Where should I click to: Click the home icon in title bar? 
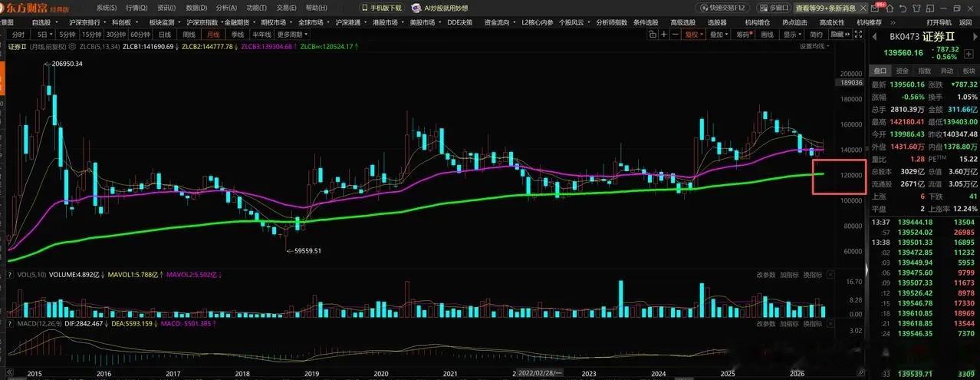click(x=890, y=8)
